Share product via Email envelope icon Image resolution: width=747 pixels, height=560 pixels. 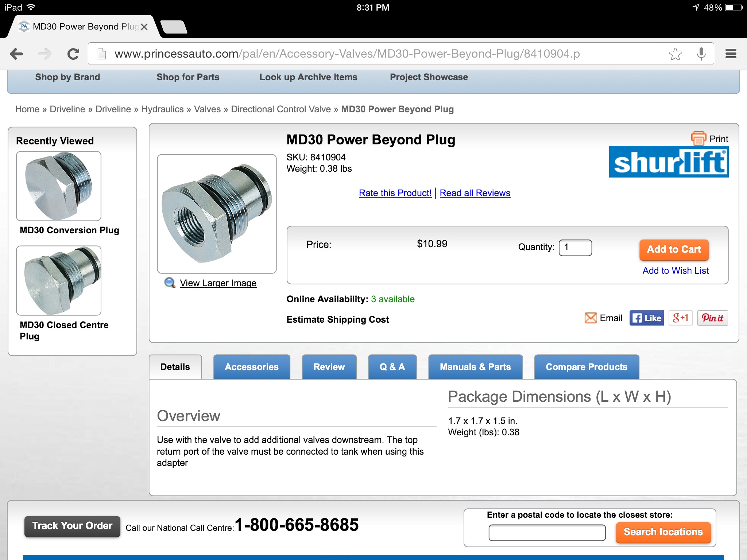[x=591, y=318]
